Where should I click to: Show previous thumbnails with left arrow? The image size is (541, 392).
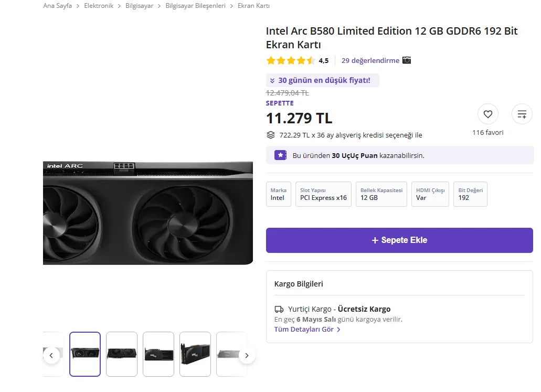pyautogui.click(x=51, y=355)
